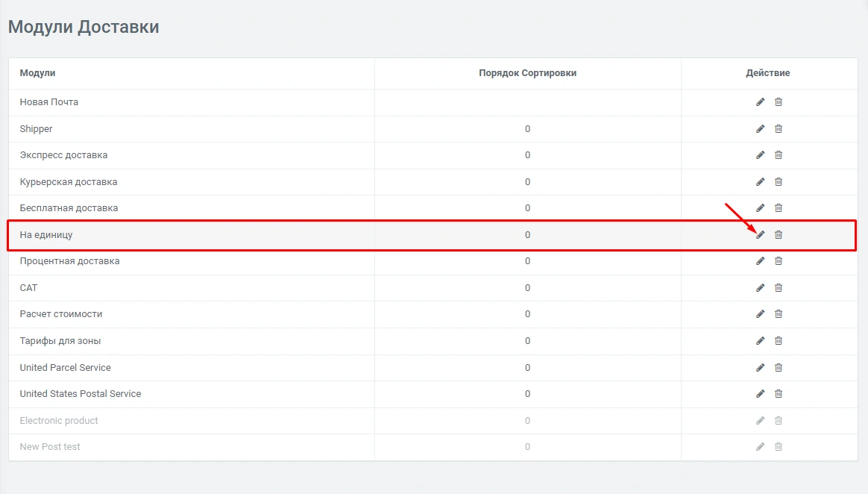The height and width of the screenshot is (494, 868).
Task: Edit the Экспресс доставка module
Action: 760,155
